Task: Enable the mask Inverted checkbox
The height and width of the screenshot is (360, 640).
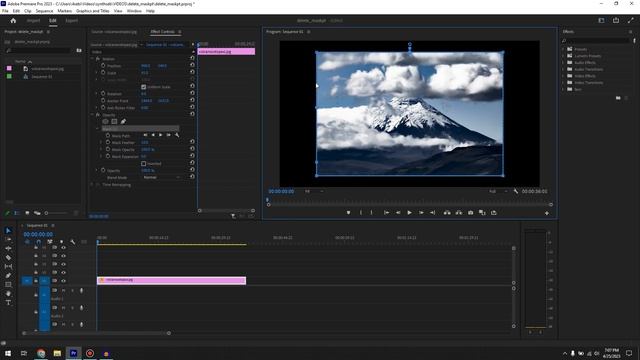Action: 143,164
